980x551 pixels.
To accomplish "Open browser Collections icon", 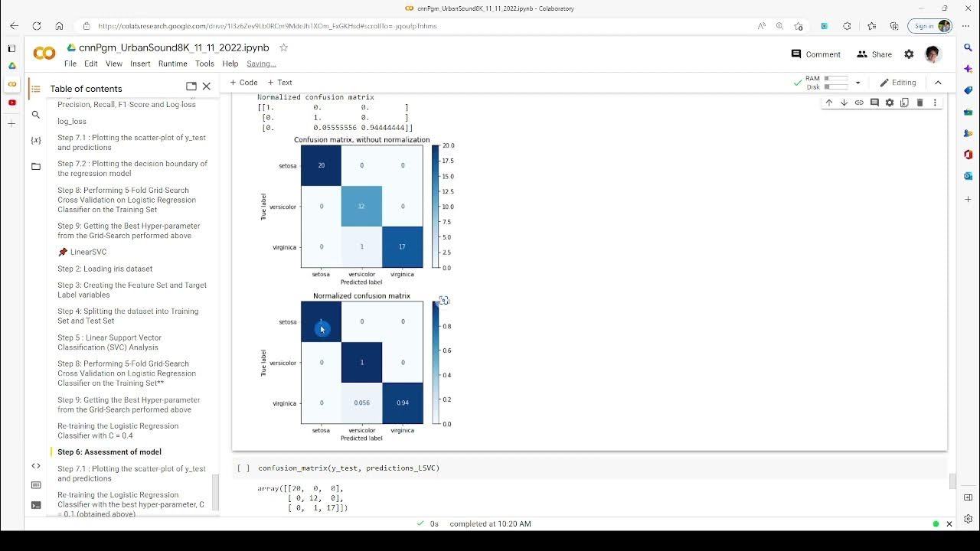I will point(894,26).
